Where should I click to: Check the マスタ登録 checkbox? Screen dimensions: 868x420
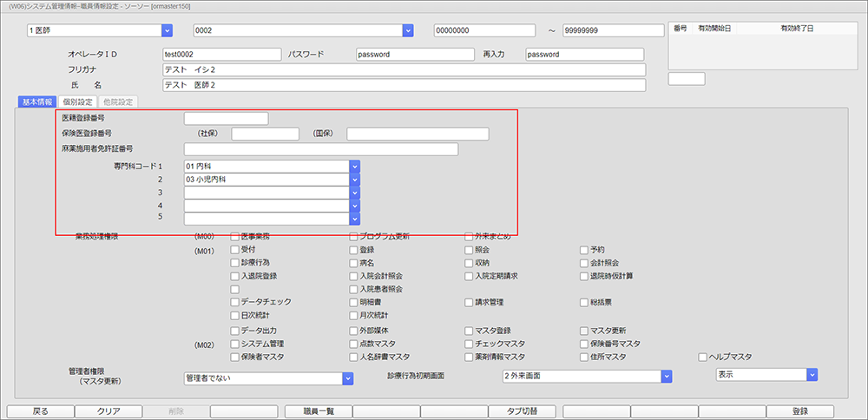tap(470, 331)
